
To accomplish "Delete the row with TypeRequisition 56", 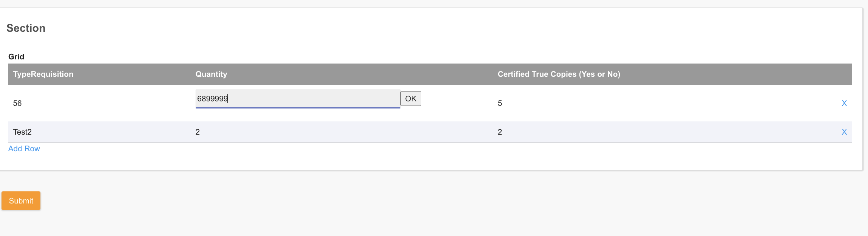I will click(844, 103).
